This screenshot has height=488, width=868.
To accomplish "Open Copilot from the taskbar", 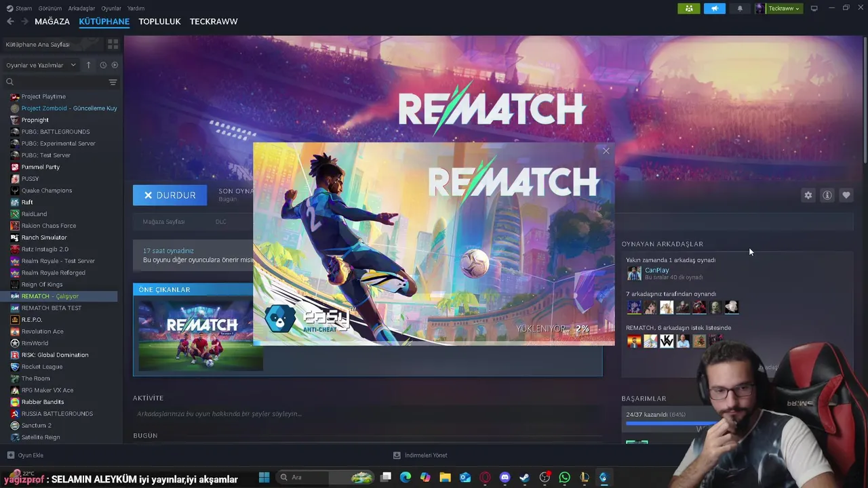I will click(x=425, y=477).
